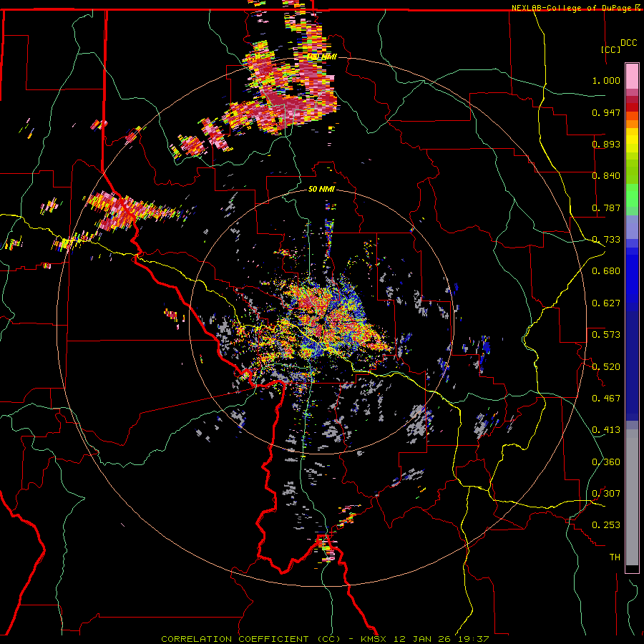Select the 0.360 legend value

pyautogui.click(x=606, y=462)
